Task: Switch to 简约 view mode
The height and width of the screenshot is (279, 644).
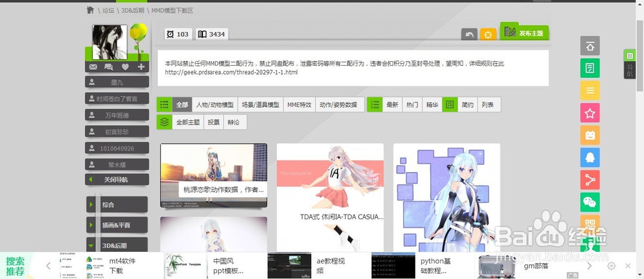Action: (468, 105)
